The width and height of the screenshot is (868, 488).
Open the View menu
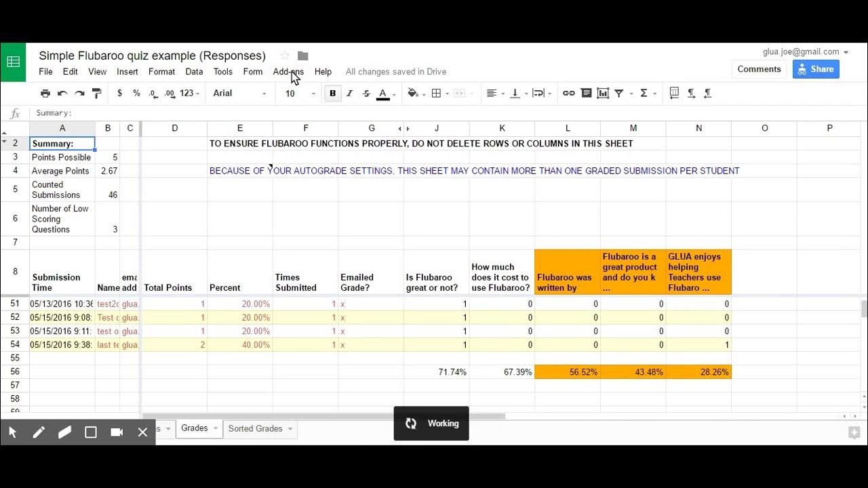pyautogui.click(x=98, y=72)
